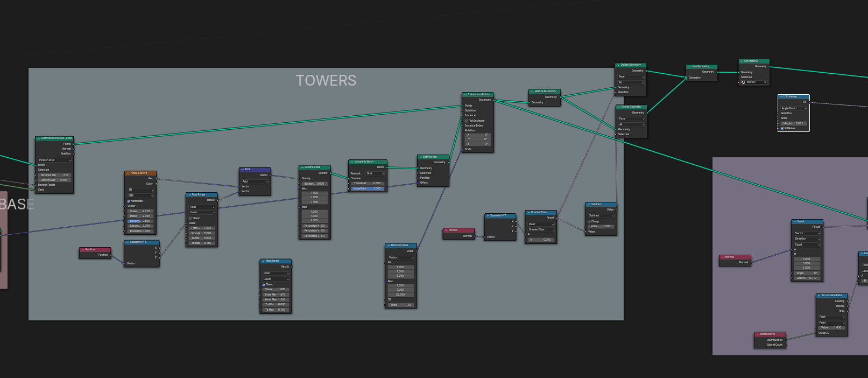Viewport: 868px width, 378px height.
Task: Open the Greater Than operation dropdown
Action: [541, 229]
